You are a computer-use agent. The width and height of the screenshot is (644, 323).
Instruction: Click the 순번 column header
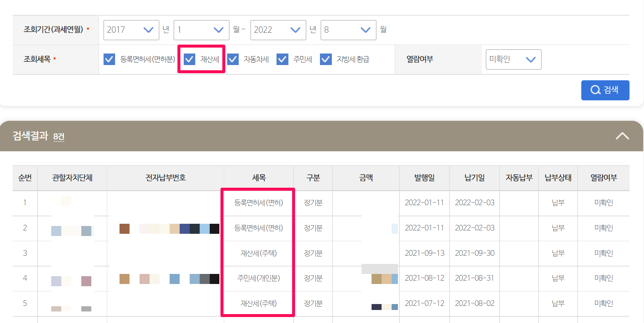tap(25, 178)
